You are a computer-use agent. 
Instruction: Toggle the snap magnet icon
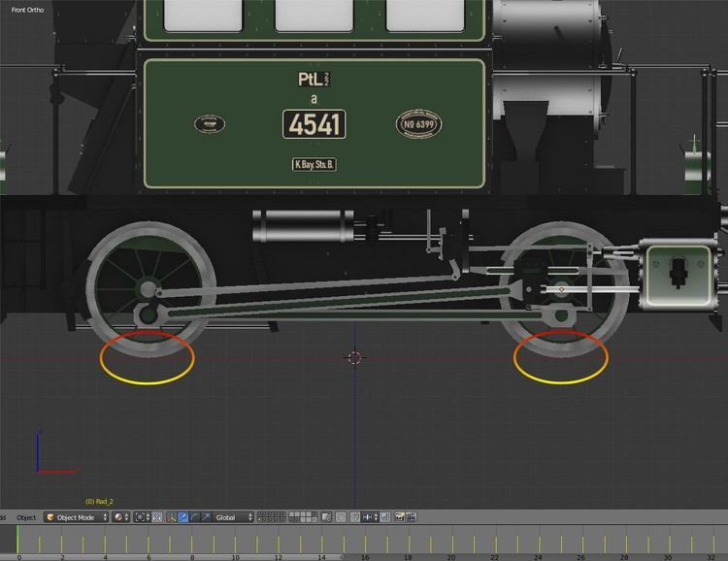(x=355, y=517)
